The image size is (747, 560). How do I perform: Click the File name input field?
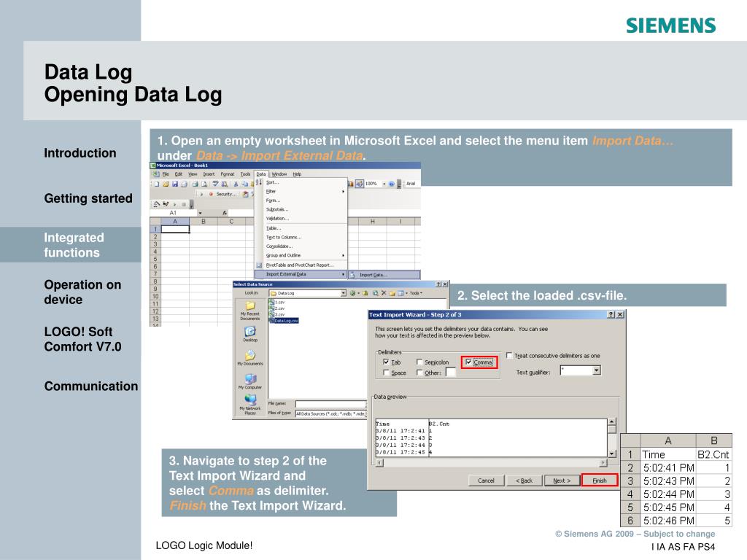(x=330, y=404)
